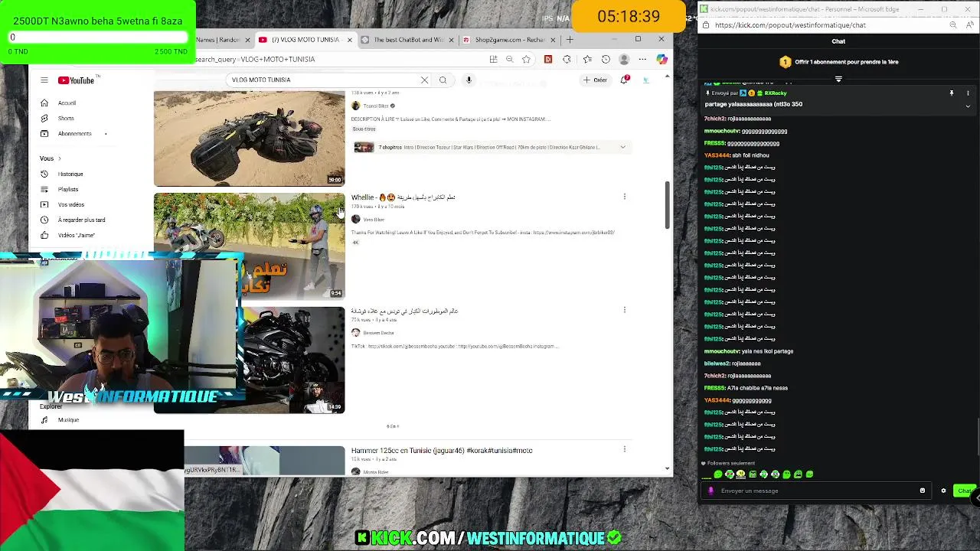The width and height of the screenshot is (980, 551).
Task: Unpin the pinned RXRocky chat message
Action: click(x=952, y=93)
